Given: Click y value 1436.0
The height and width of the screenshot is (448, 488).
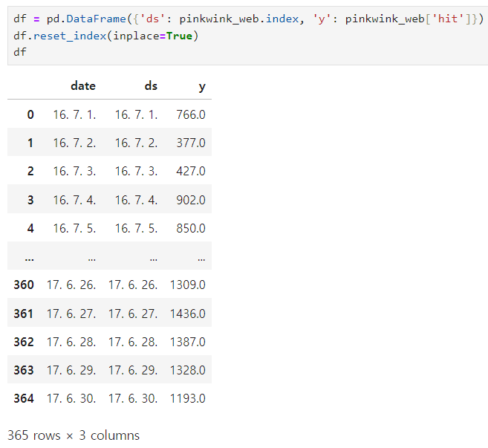Looking at the screenshot, I should click(x=188, y=314).
